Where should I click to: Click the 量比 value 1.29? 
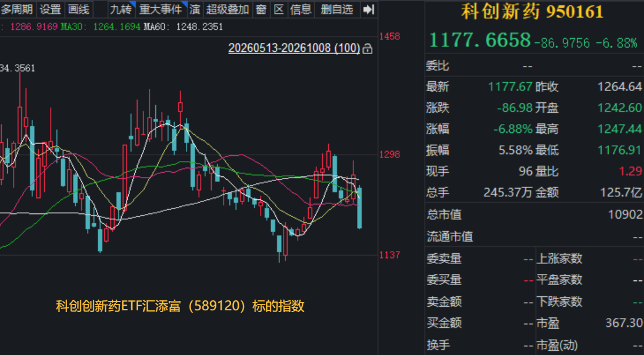630,171
